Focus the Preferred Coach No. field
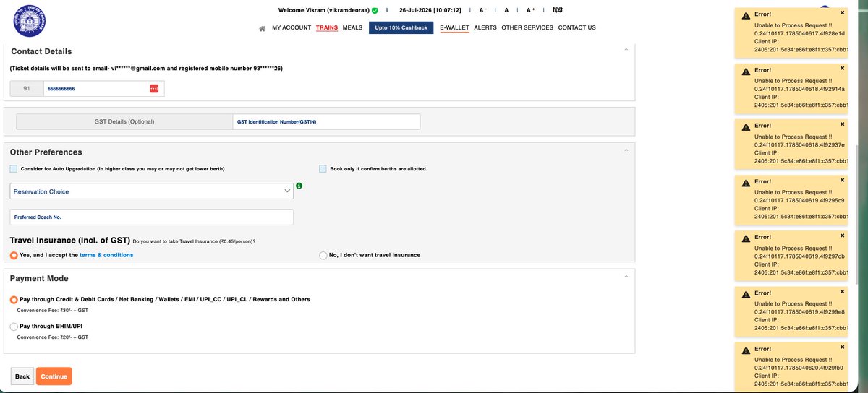 click(x=152, y=217)
